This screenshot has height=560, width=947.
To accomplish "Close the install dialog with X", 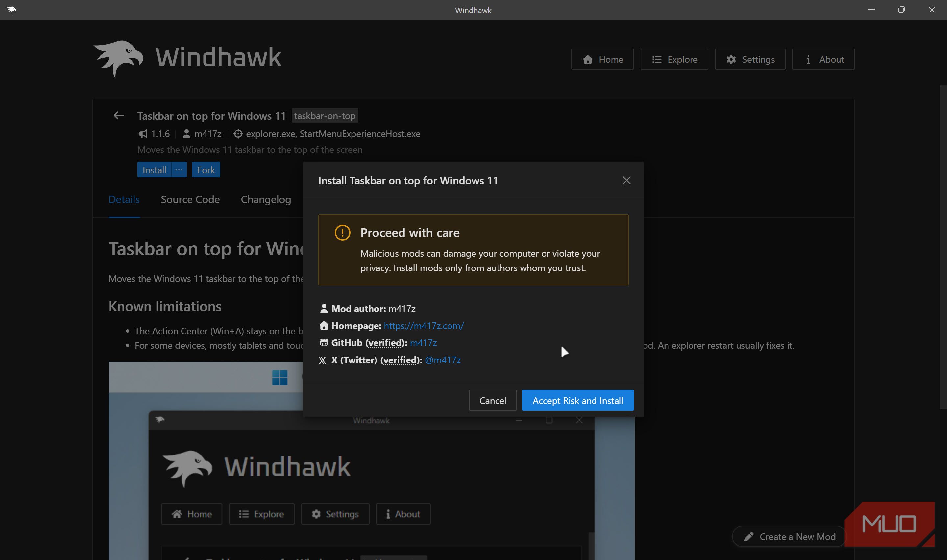I will (626, 180).
